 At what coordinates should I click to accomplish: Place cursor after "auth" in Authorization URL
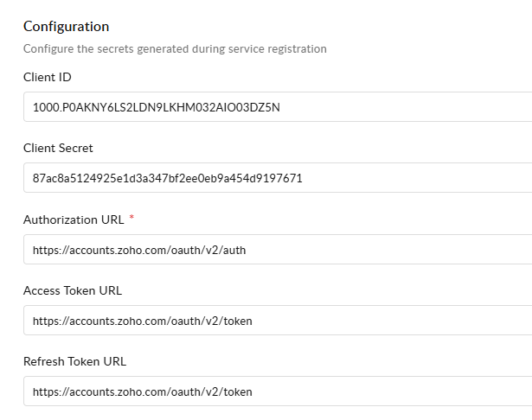[247, 250]
